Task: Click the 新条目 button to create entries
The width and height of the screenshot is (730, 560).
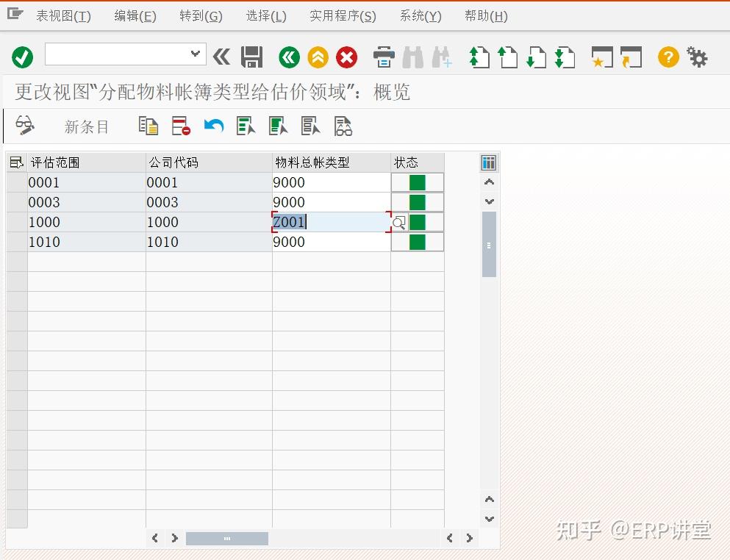Action: pyautogui.click(x=86, y=126)
